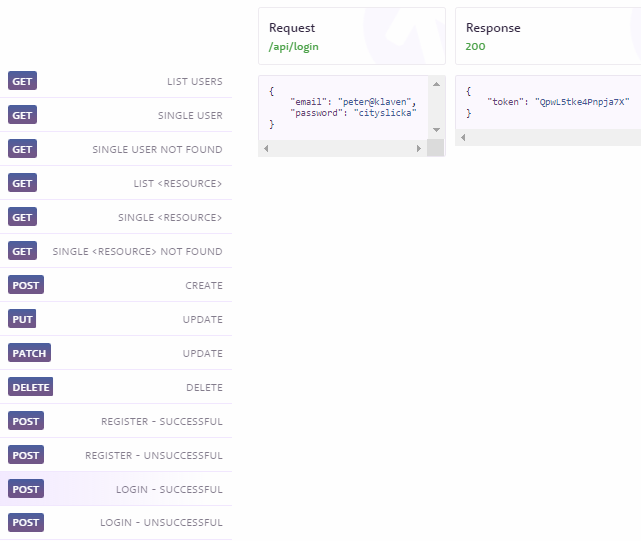Click the POST CREATE endpoint

[116, 285]
